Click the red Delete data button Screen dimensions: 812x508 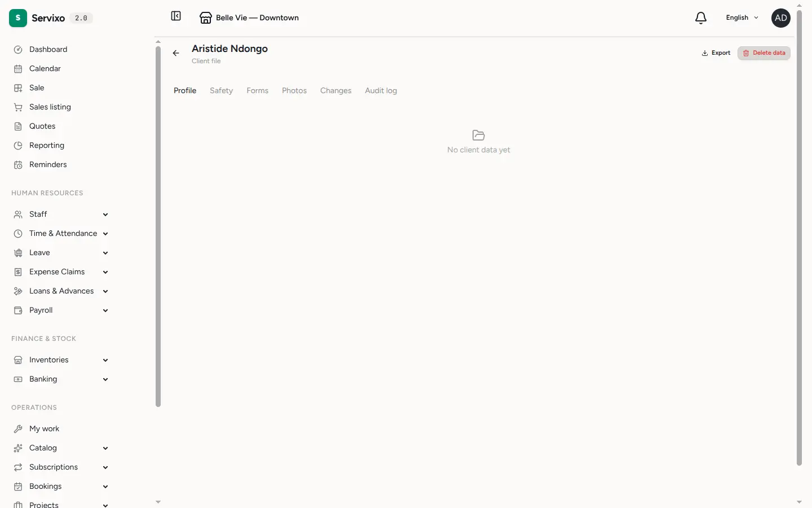pyautogui.click(x=764, y=53)
